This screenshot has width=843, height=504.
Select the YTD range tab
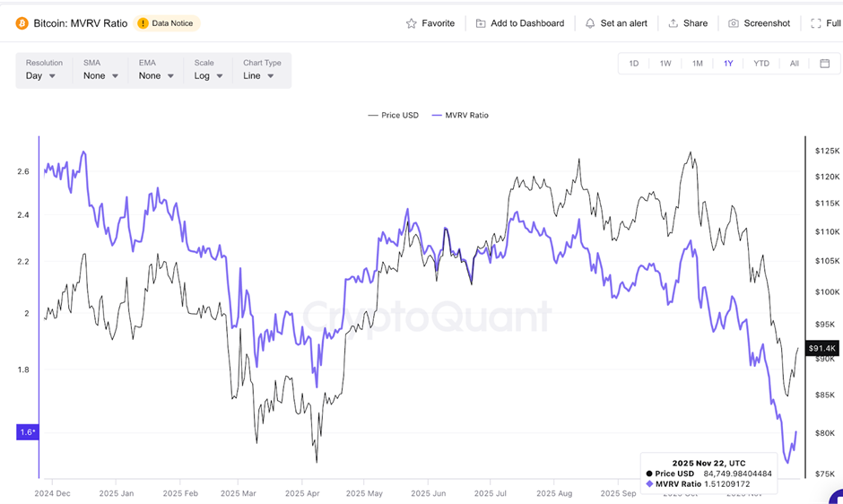click(760, 64)
